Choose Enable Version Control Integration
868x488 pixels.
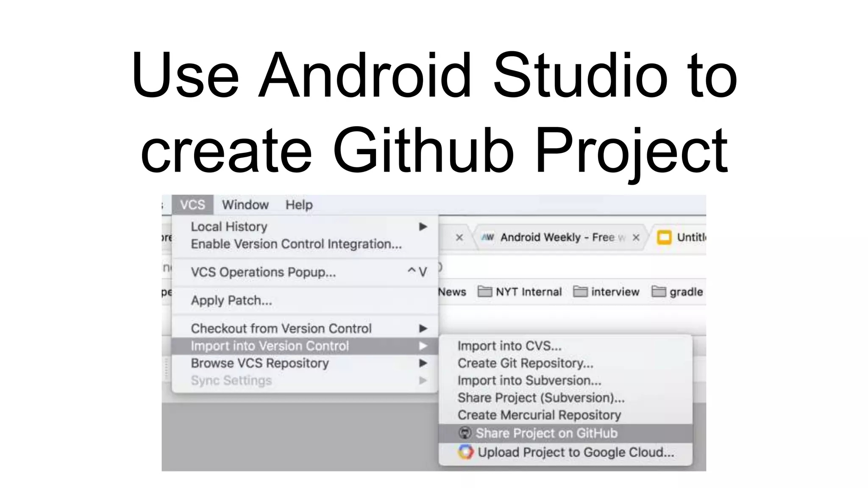[305, 244]
